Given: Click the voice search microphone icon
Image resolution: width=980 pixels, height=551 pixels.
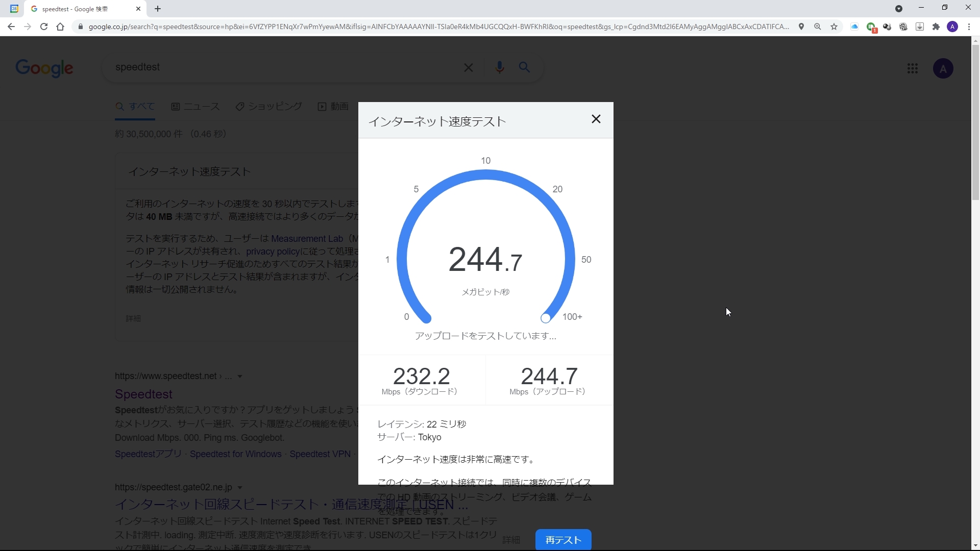Looking at the screenshot, I should coord(499,67).
